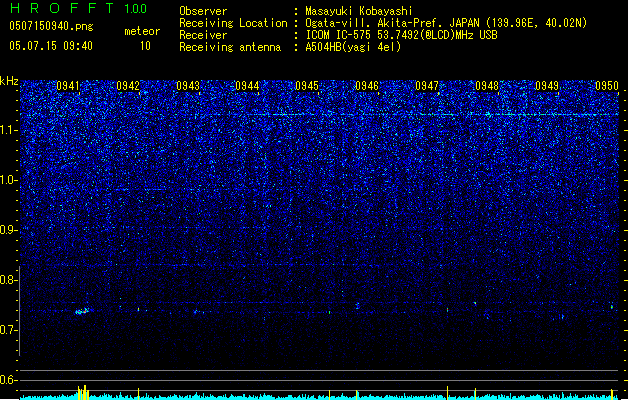Viewport: 629px width, 400px height.
Task: Click the 1.0 frequency axis label
Action: coord(9,180)
